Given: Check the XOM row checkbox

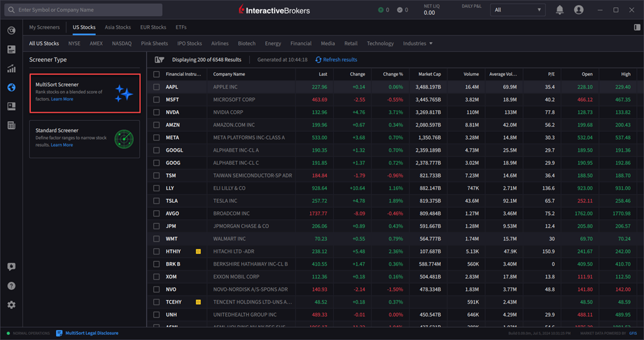Looking at the screenshot, I should [156, 277].
